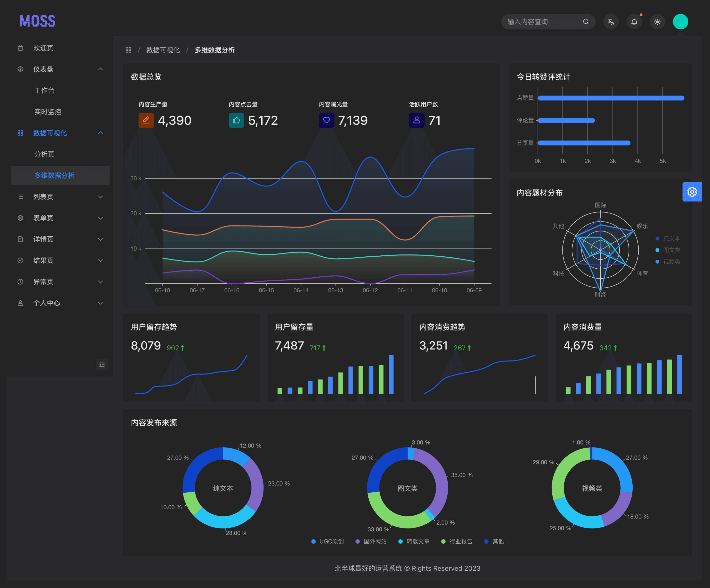Click the 列表页 list icon
Viewport: 710px width, 588px height.
[20, 197]
